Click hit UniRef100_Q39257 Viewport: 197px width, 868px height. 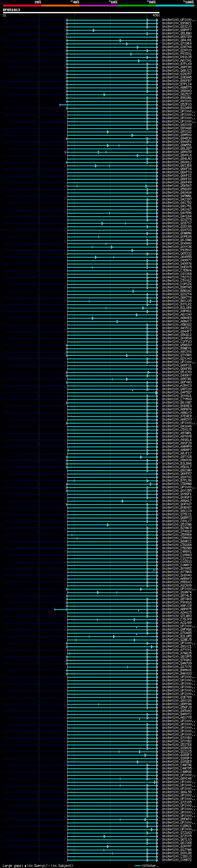176,74
